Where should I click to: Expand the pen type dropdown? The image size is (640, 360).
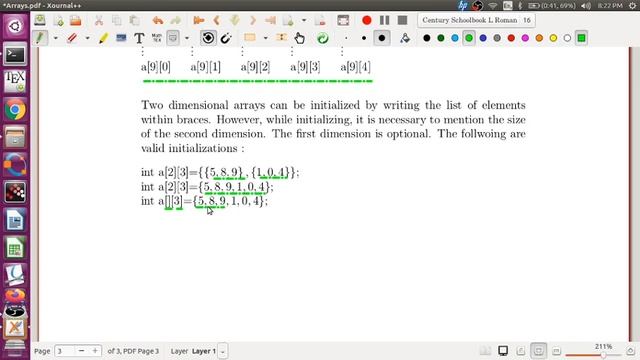point(56,38)
